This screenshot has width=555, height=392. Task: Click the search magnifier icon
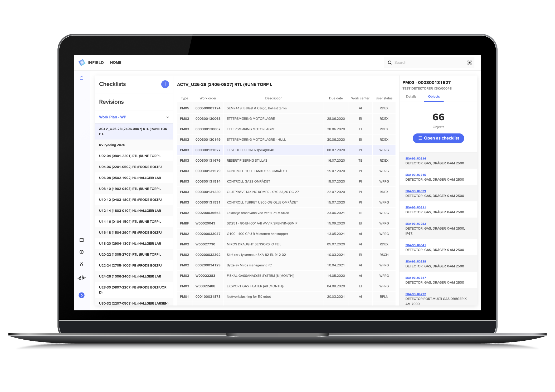click(390, 63)
